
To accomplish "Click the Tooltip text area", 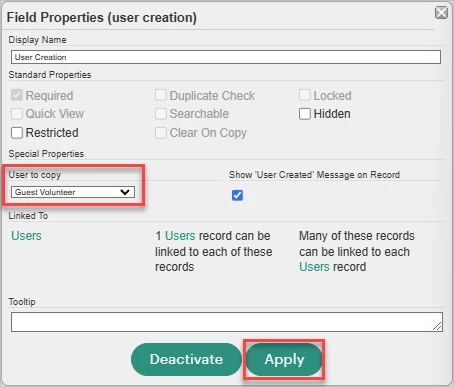I will (x=227, y=322).
